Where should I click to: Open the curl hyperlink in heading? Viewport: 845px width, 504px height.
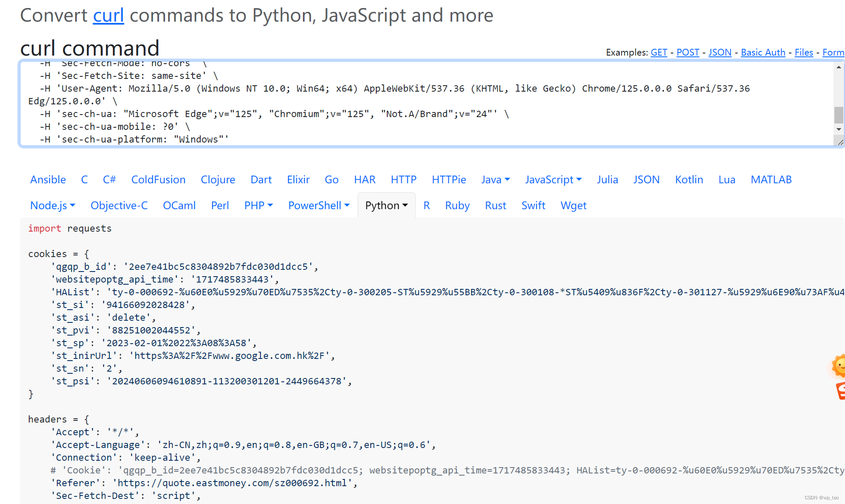109,16
